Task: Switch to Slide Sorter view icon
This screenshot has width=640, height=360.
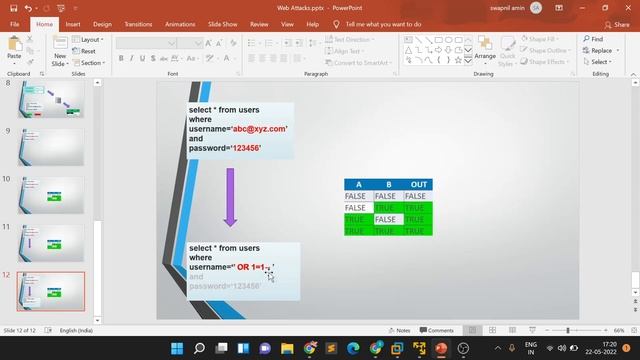Action: 492,330
